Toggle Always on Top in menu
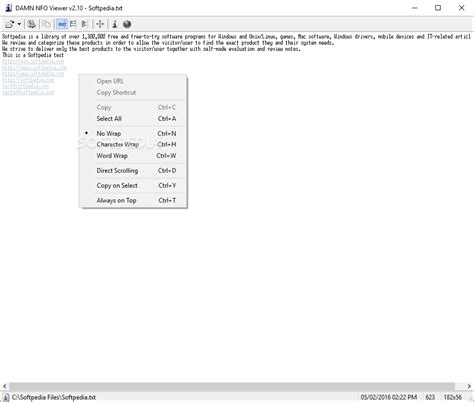This screenshot has width=474, height=402. coord(133,200)
